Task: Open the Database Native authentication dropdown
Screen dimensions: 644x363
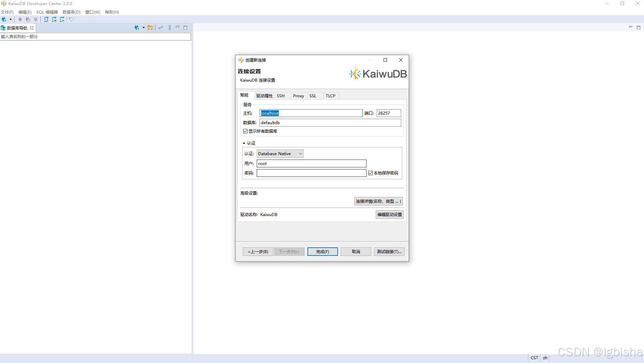Action: (x=280, y=154)
